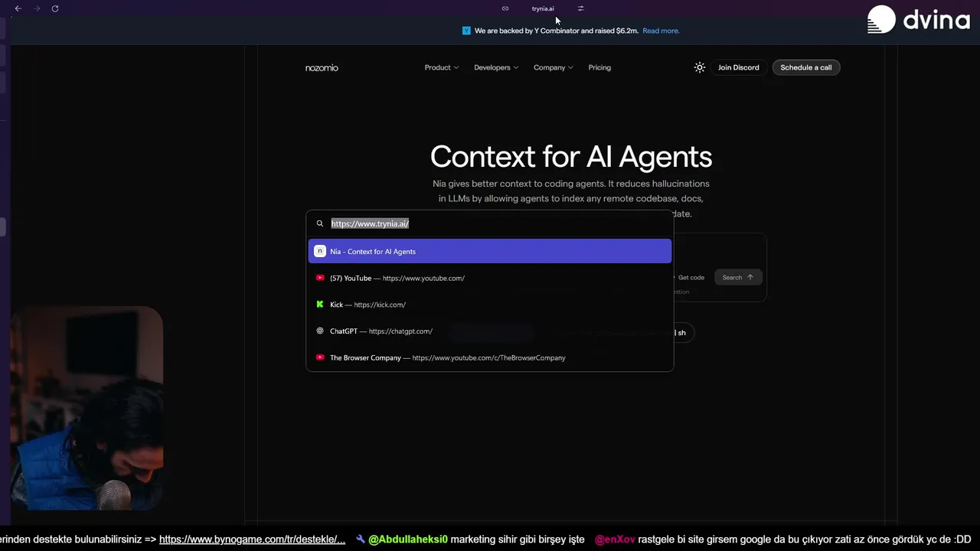Click the @enXov username in the ticker

615,540
